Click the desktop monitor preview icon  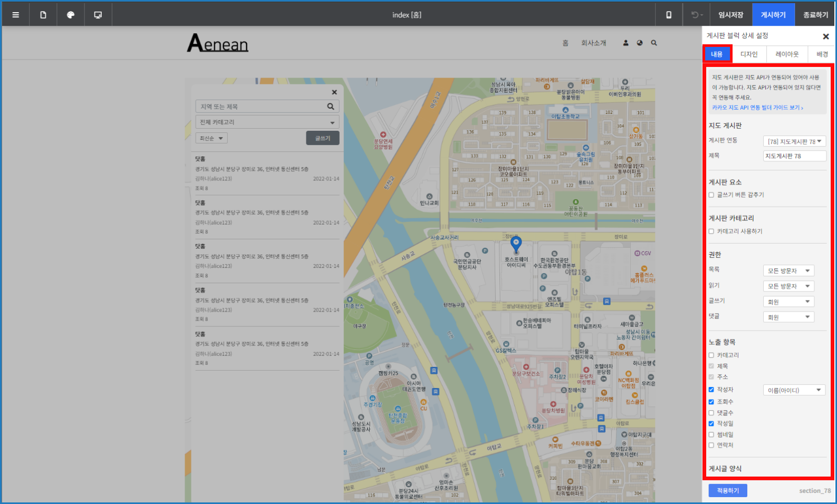pyautogui.click(x=98, y=15)
